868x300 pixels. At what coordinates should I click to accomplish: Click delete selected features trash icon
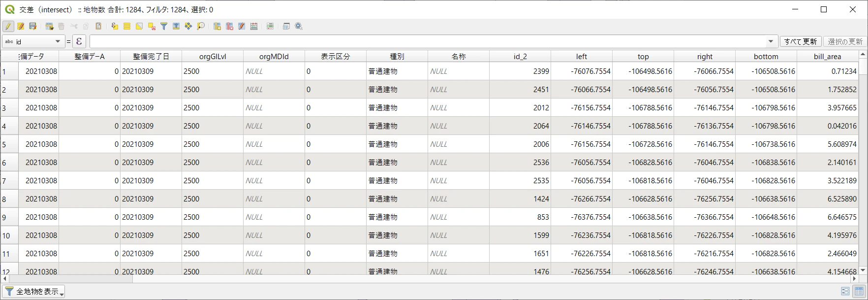tap(62, 26)
